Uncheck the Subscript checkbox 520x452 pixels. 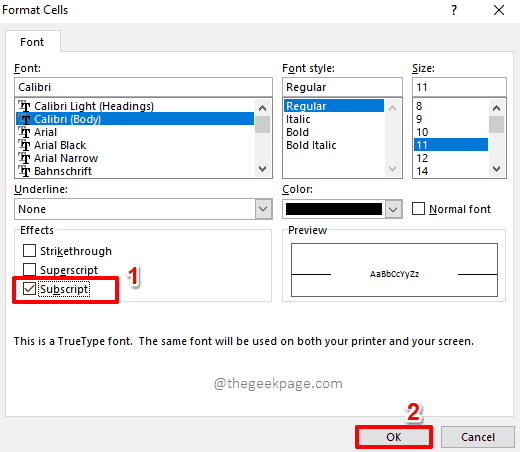pyautogui.click(x=29, y=289)
